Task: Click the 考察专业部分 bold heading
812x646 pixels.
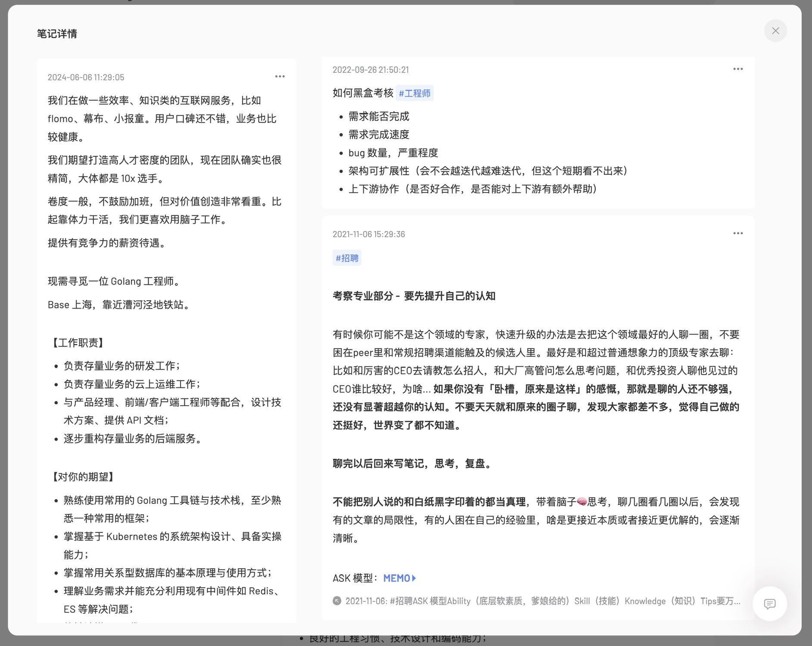Action: (414, 296)
